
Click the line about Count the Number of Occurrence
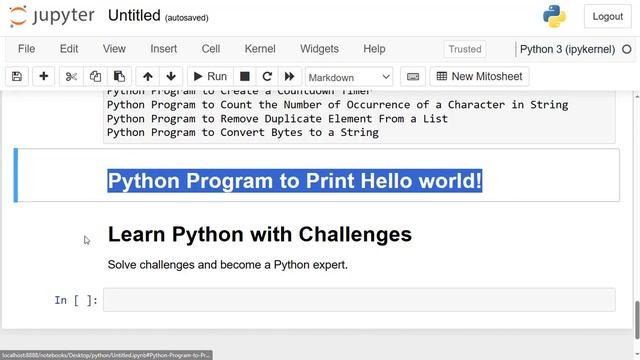(x=338, y=104)
